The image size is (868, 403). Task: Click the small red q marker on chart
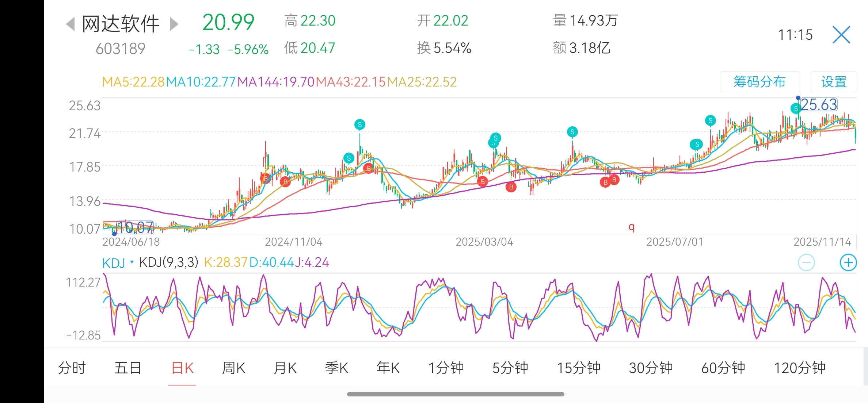click(631, 227)
